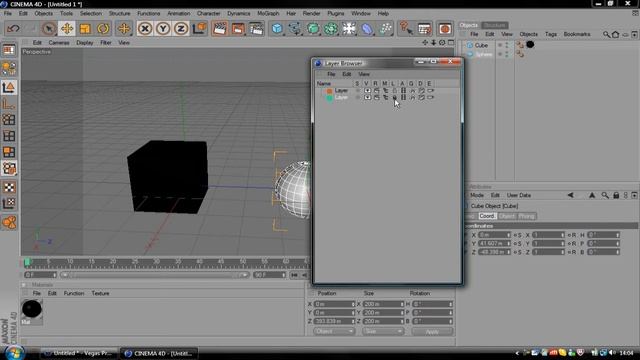Click the black material tag on Cube

click(530, 44)
